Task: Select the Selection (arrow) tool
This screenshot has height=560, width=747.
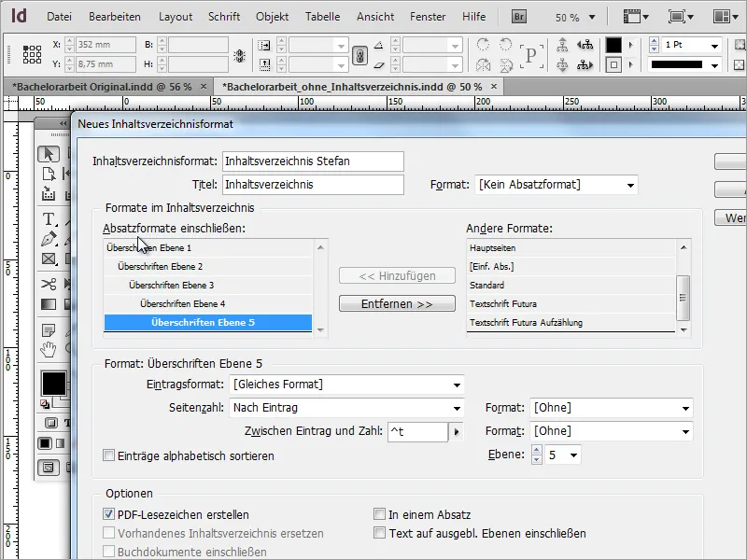Action: (x=49, y=154)
